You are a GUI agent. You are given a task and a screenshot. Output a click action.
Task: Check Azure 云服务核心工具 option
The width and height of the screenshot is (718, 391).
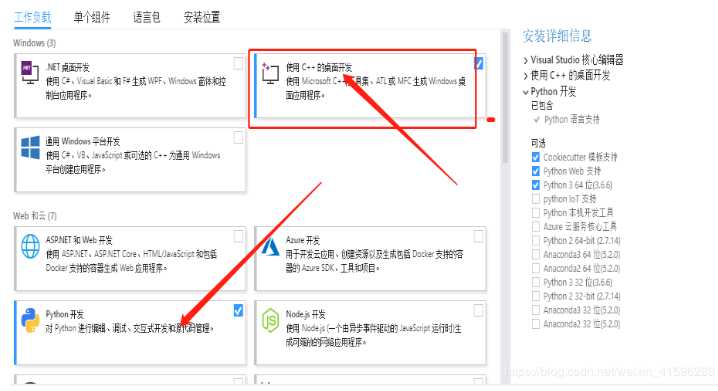(536, 227)
